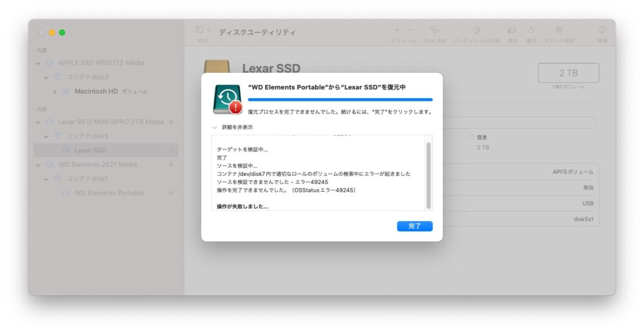The height and width of the screenshot is (333, 644).
Task: Click the yellow minimize window button
Action: coord(52,33)
